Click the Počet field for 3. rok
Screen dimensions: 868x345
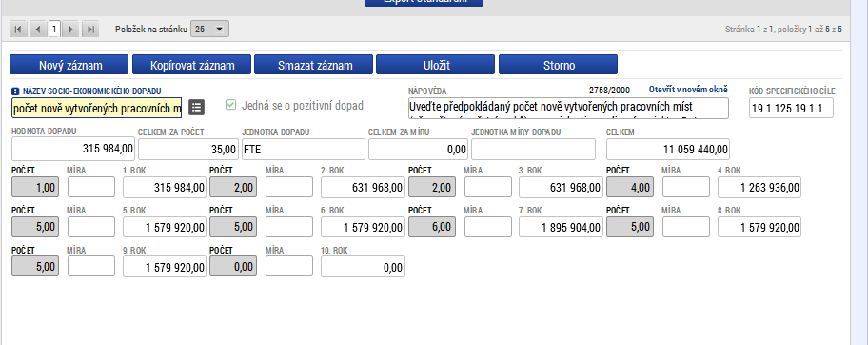click(432, 188)
